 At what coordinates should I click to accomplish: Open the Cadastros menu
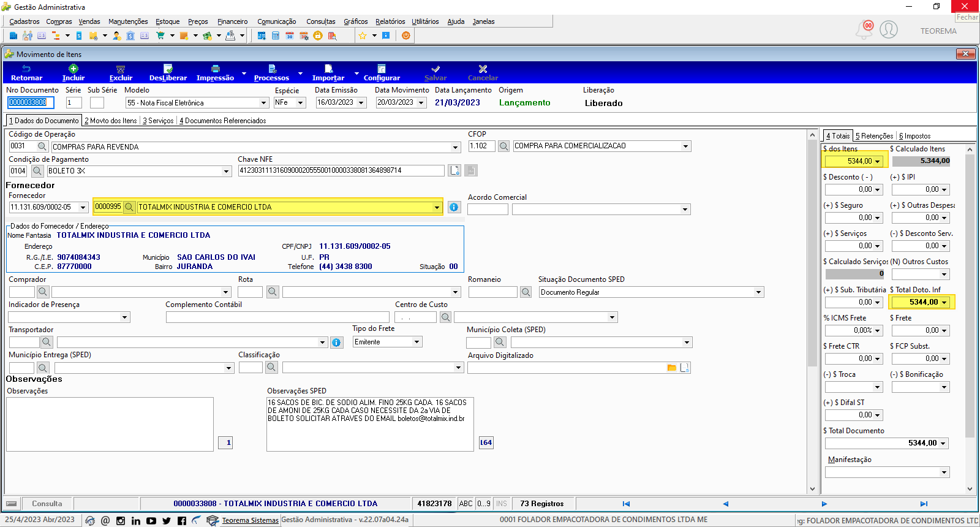click(x=24, y=21)
